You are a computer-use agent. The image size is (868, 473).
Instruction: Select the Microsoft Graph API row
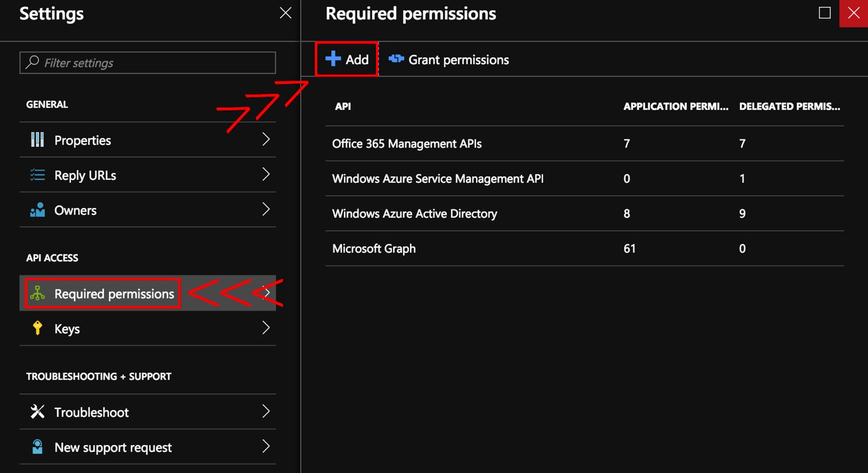pyautogui.click(x=373, y=248)
